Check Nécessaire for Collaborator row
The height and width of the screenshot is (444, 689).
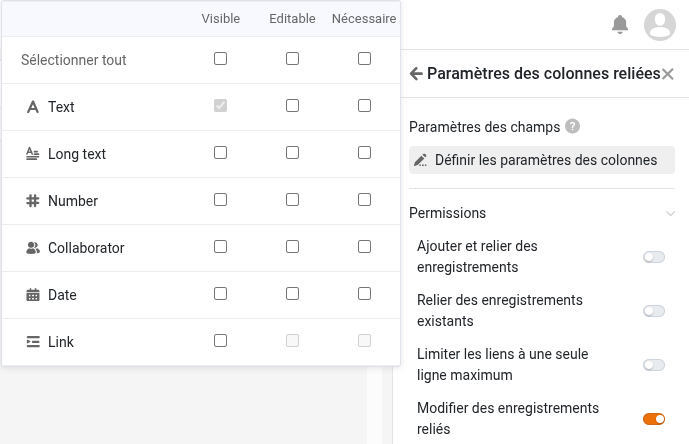364,247
